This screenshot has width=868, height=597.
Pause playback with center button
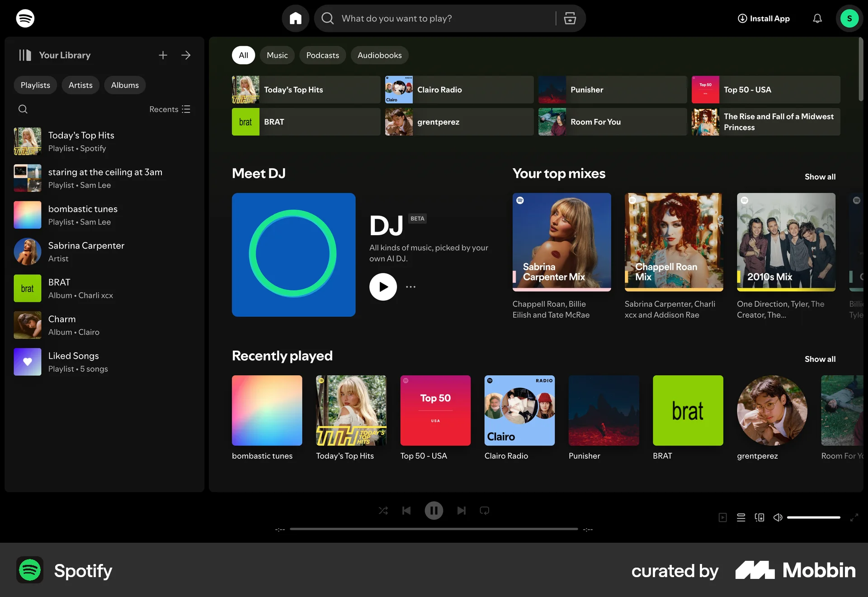click(434, 511)
